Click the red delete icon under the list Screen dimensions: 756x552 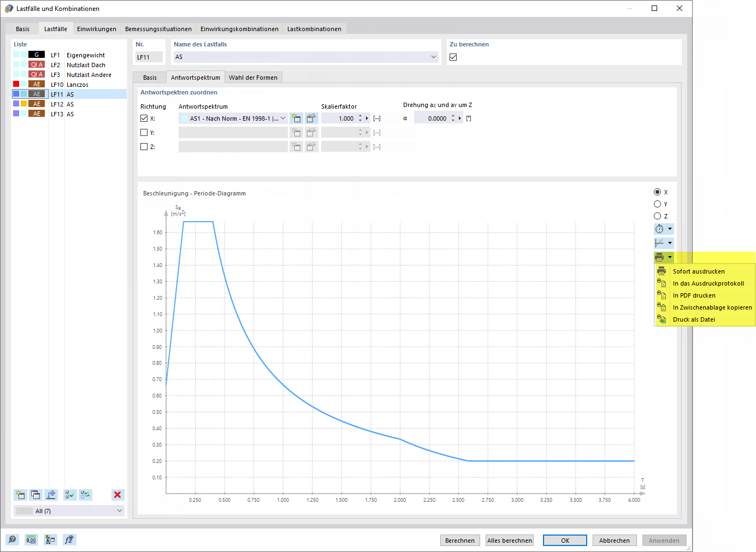click(x=117, y=495)
